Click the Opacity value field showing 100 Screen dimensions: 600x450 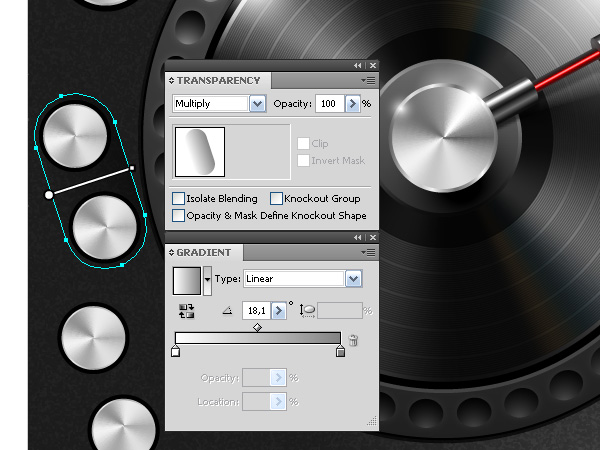pos(329,104)
